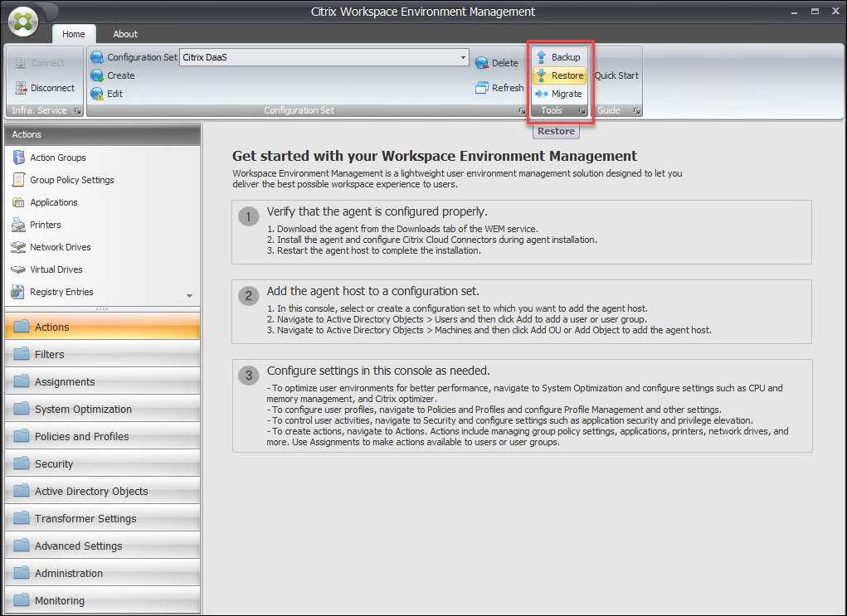Click the Monitoring folder icon
Viewport: 847px width, 616px height.
(22, 599)
